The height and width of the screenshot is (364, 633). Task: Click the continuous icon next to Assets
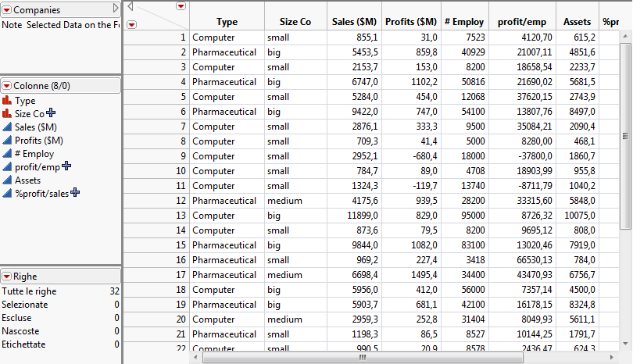(7, 180)
